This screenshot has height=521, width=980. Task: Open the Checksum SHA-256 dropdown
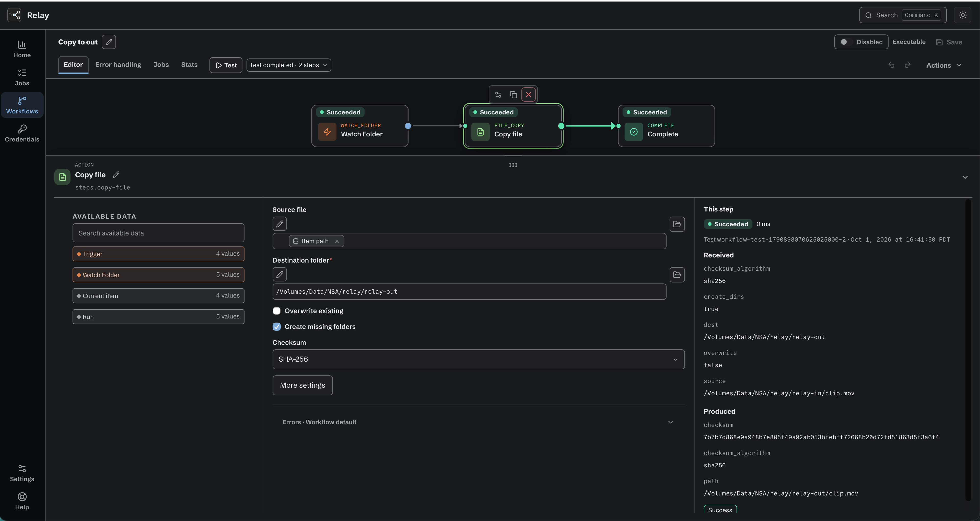pyautogui.click(x=478, y=359)
